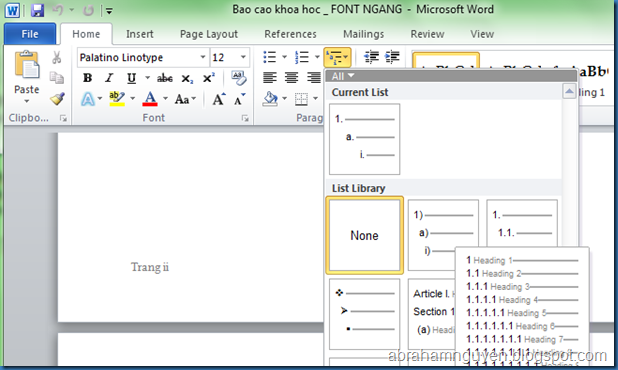Open the References tab
Screen dimensions: 618x370
tap(290, 34)
